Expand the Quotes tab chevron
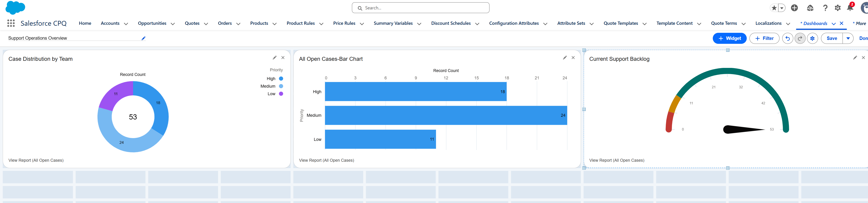The height and width of the screenshot is (203, 868). point(206,24)
